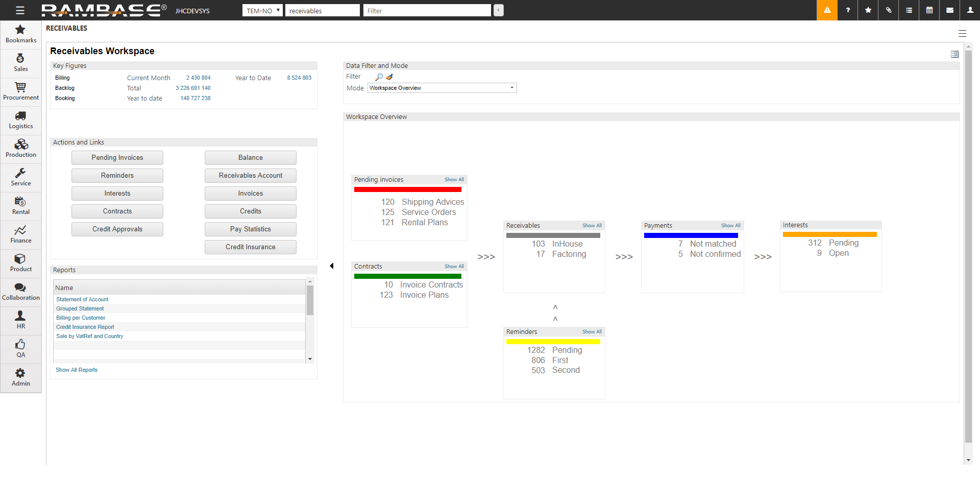This screenshot has width=980, height=479.
Task: Click the paperclip attachments icon
Action: coord(889,10)
